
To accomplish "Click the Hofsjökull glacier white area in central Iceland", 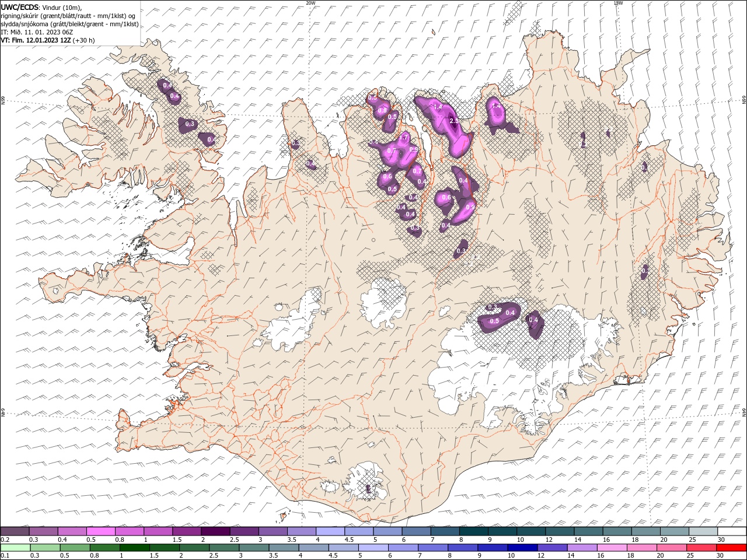I will point(383,302).
